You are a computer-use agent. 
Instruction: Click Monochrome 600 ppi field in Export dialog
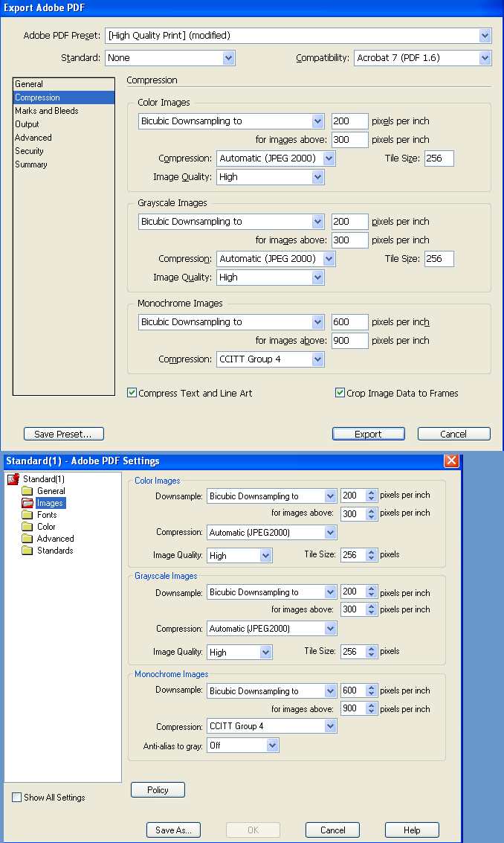tap(349, 322)
